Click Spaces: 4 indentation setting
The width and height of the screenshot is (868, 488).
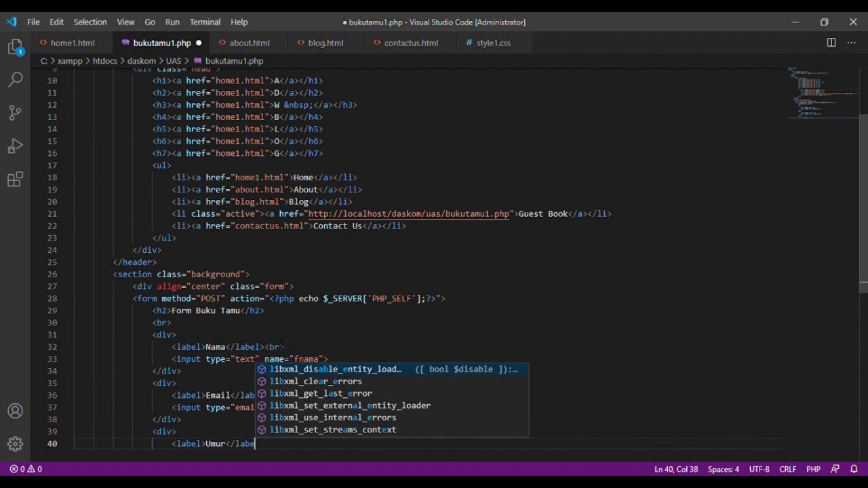[x=724, y=469]
